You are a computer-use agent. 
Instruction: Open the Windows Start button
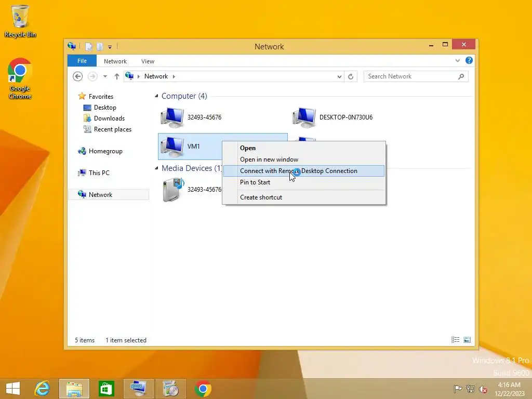click(x=13, y=389)
